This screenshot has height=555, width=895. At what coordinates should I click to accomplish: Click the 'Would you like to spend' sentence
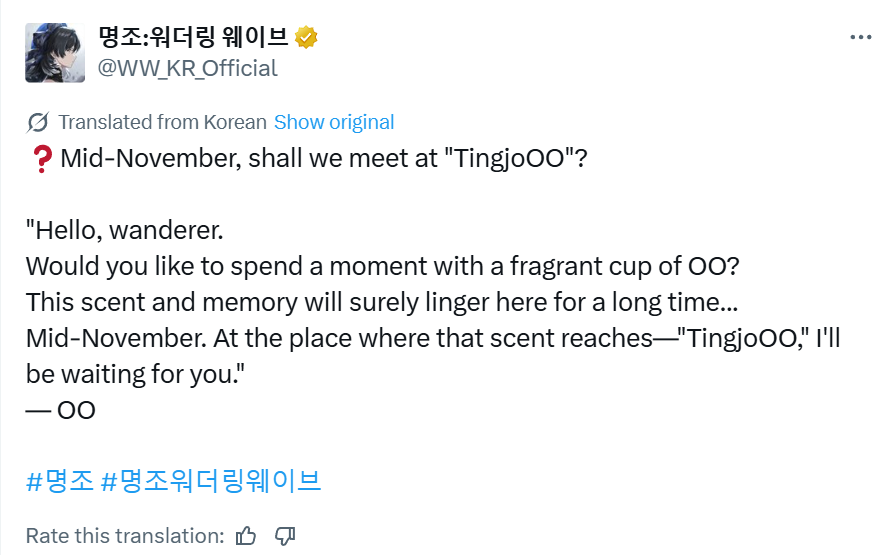click(x=383, y=267)
